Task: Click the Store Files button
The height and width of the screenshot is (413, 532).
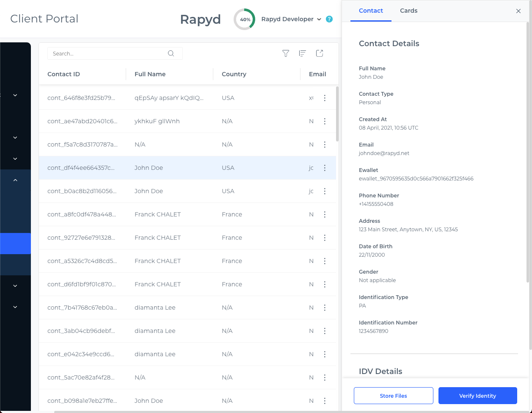Action: click(x=394, y=396)
